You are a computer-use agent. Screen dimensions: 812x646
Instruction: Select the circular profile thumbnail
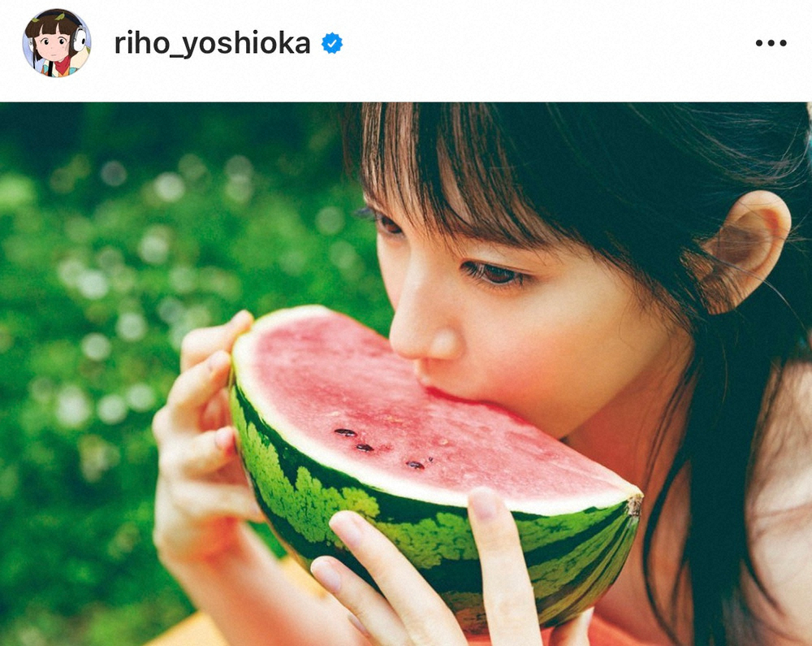click(x=57, y=43)
